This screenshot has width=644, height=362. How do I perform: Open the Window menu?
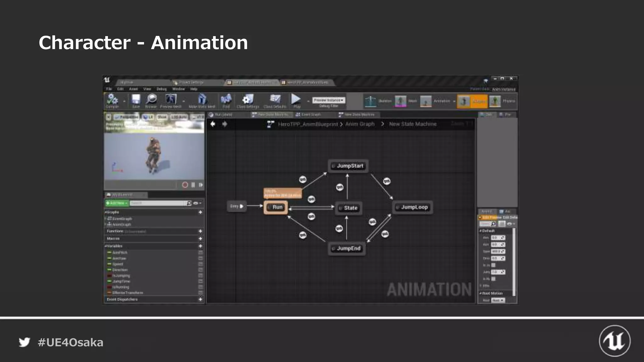(178, 89)
